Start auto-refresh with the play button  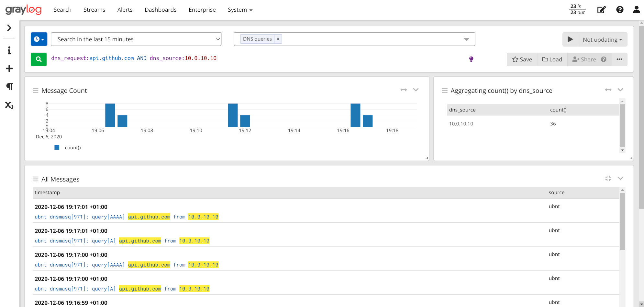[570, 39]
